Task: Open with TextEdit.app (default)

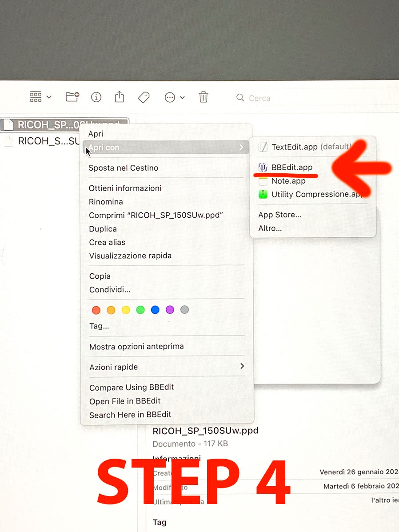Action: (312, 147)
